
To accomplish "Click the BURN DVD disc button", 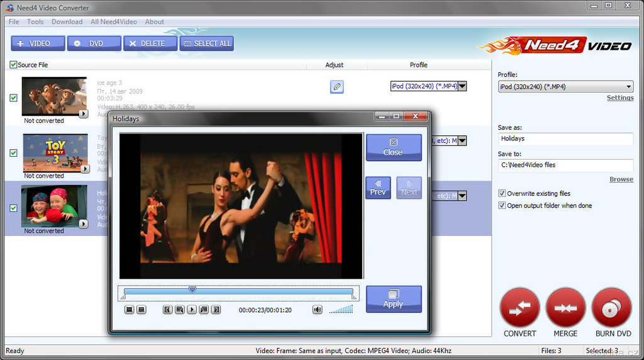I will pyautogui.click(x=612, y=307).
